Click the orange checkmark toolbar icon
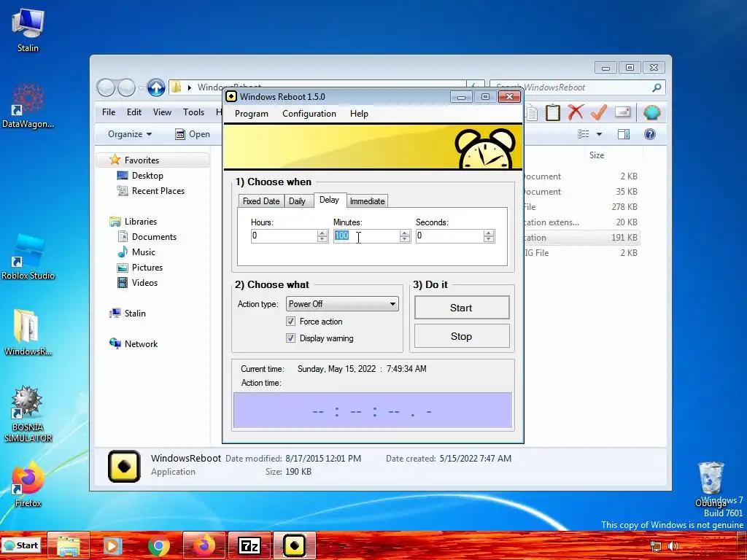This screenshot has width=747, height=560. click(599, 112)
